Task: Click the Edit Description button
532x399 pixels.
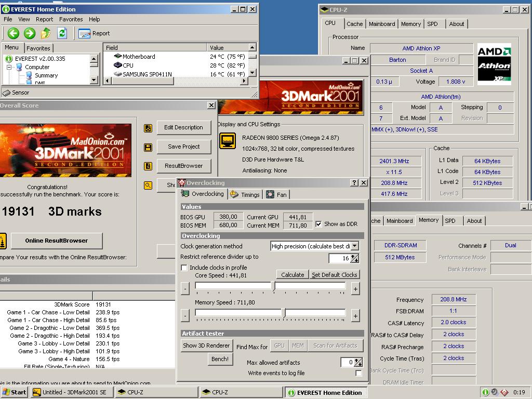Action: (183, 128)
